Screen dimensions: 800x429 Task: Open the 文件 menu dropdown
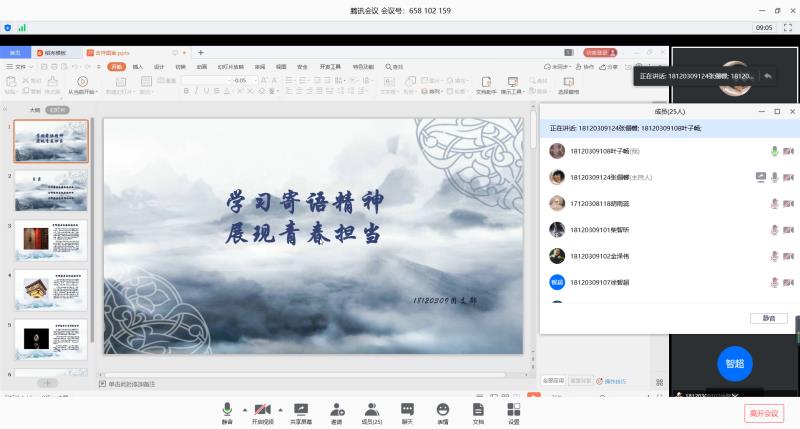coord(20,67)
